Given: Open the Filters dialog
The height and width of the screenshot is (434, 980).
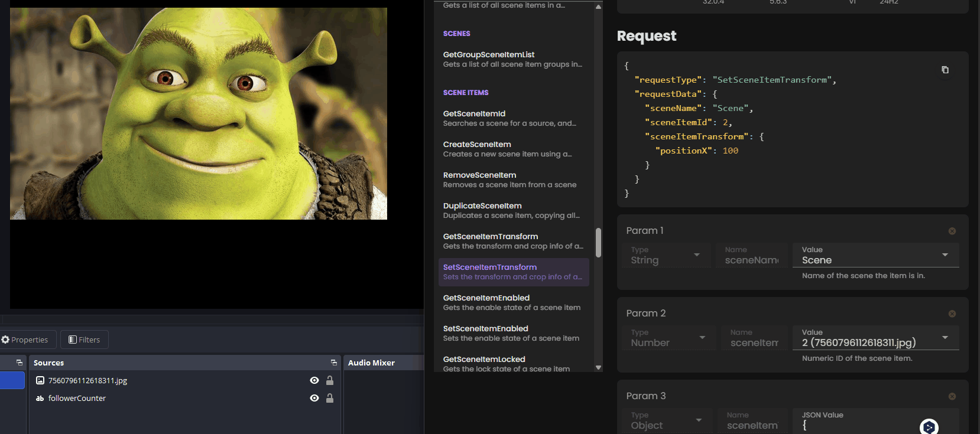Looking at the screenshot, I should point(84,340).
